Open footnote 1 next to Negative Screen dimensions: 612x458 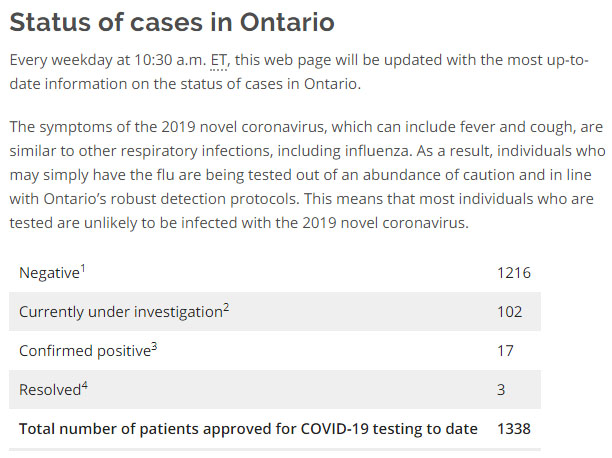pyautogui.click(x=84, y=267)
